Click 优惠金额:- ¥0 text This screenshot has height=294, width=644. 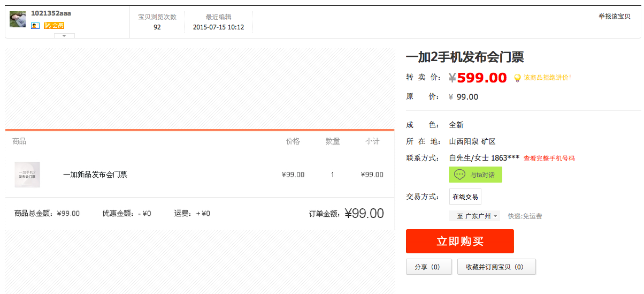pos(127,213)
